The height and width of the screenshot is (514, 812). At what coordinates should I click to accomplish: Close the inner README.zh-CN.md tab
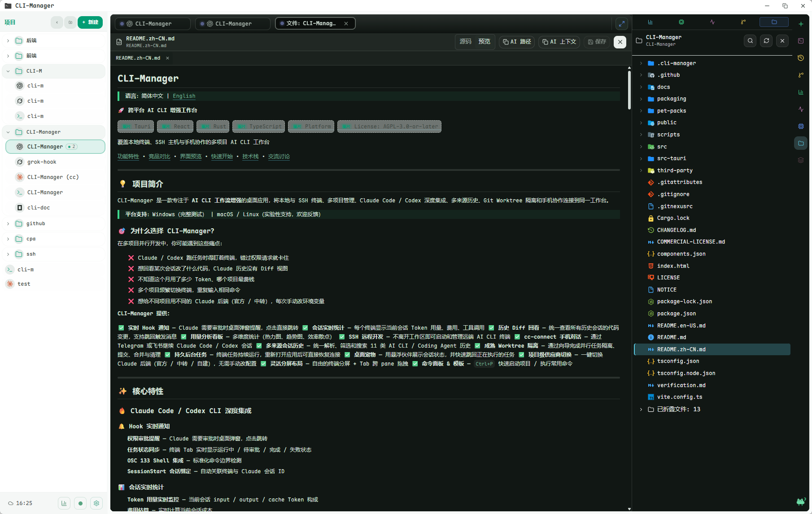167,58
